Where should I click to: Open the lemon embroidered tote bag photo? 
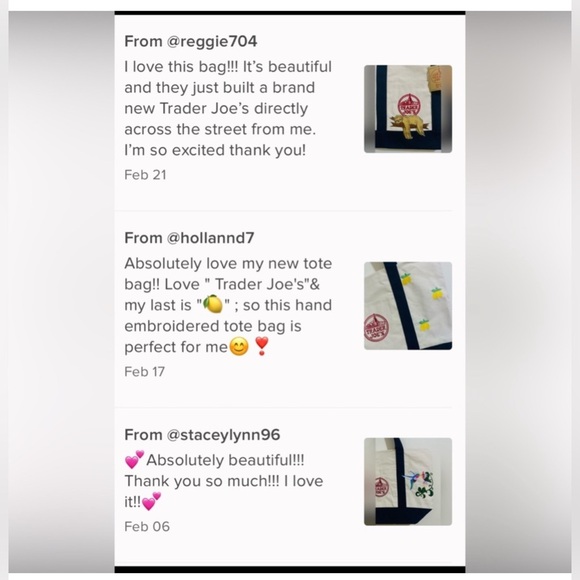[408, 306]
